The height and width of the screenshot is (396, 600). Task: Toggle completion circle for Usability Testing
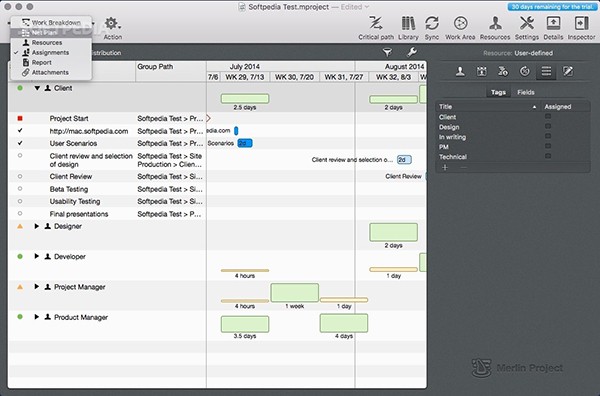pos(20,201)
